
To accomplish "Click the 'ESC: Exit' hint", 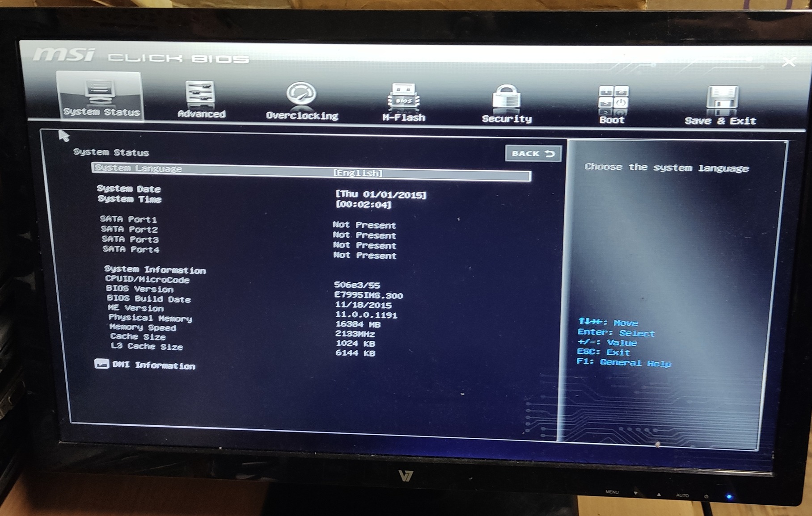I will (x=604, y=352).
